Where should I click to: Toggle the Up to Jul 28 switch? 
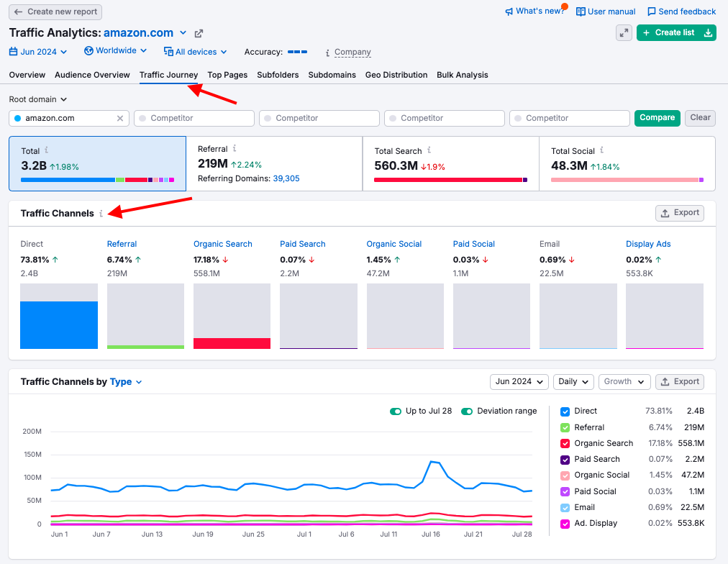395,411
